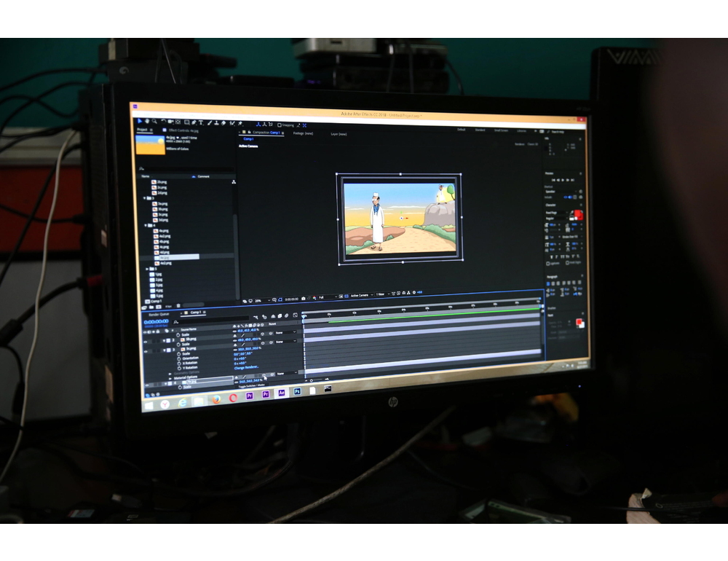Open Photoshop from the taskbar
The width and height of the screenshot is (728, 561).
(x=297, y=391)
